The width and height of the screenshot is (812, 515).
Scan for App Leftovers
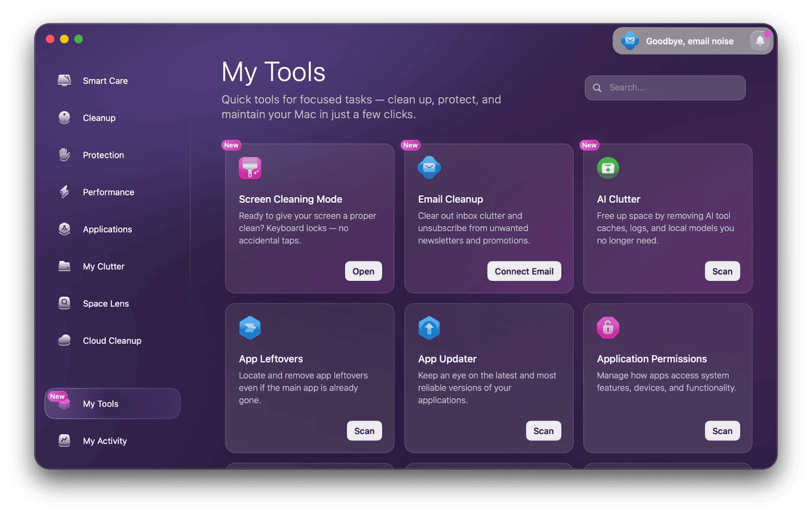(x=364, y=431)
